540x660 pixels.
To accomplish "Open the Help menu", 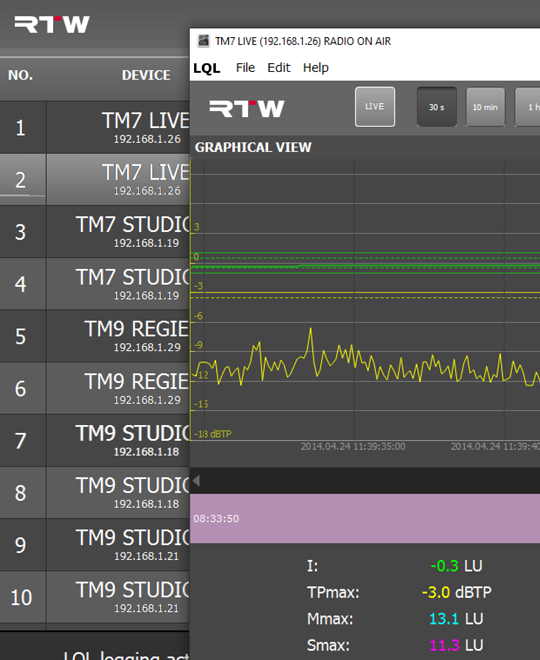I will click(316, 68).
